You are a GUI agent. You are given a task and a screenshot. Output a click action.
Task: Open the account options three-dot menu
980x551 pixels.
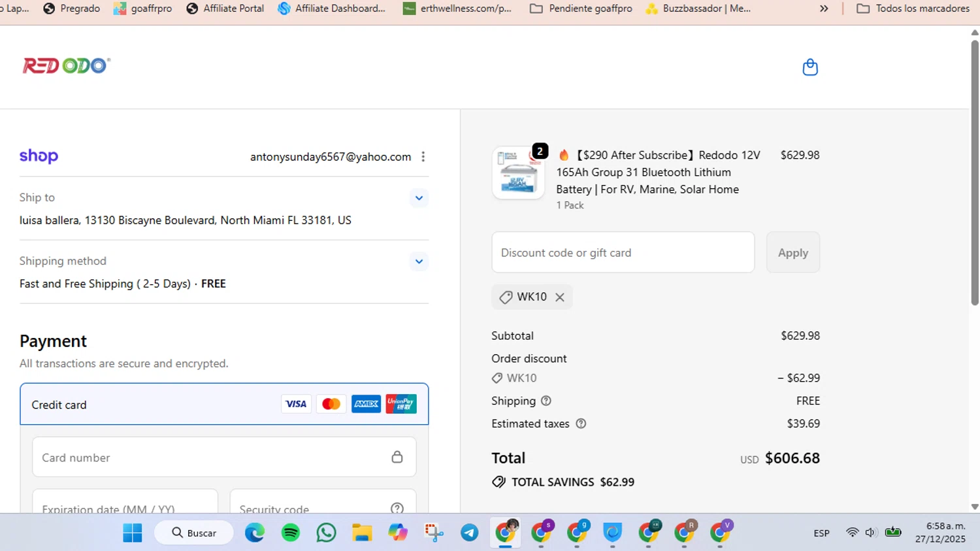pos(423,157)
